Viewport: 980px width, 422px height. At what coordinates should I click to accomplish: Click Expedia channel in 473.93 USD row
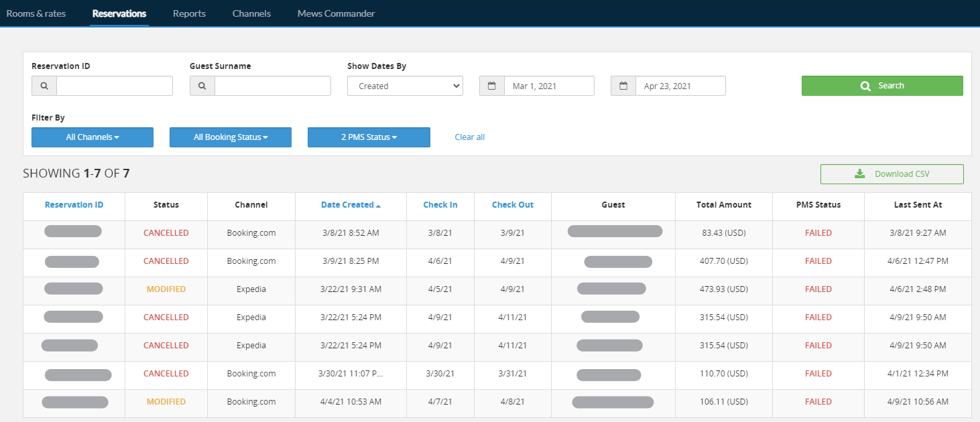(x=251, y=289)
